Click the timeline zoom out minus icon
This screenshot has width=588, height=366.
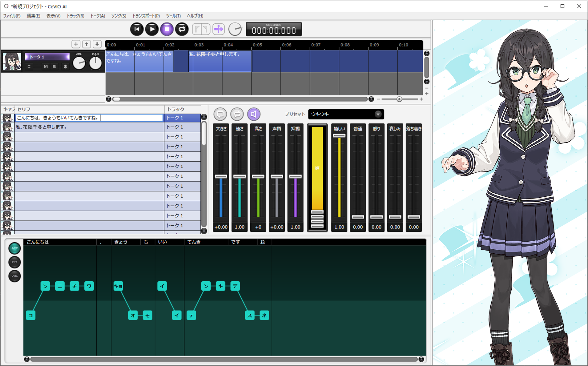pos(378,99)
